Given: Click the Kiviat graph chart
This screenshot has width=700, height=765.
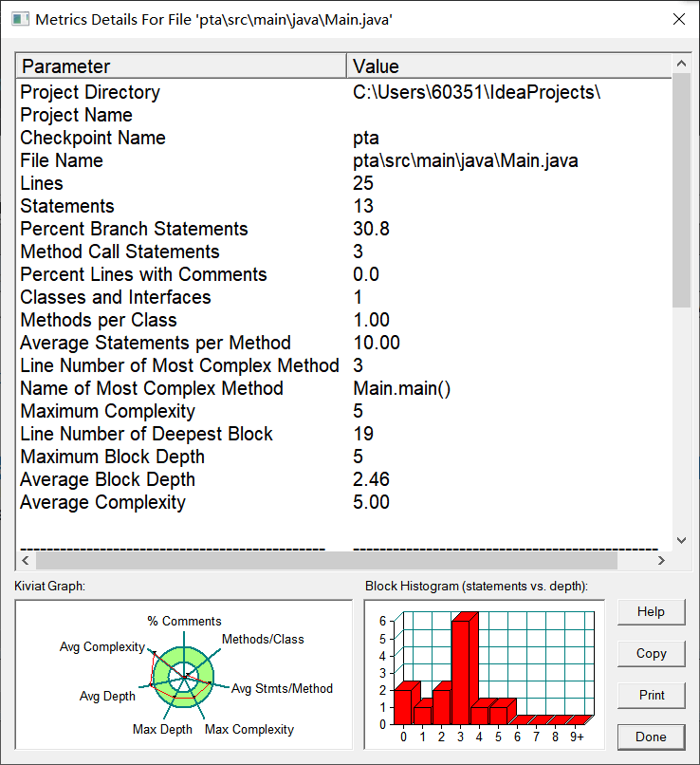Looking at the screenshot, I should (x=184, y=676).
